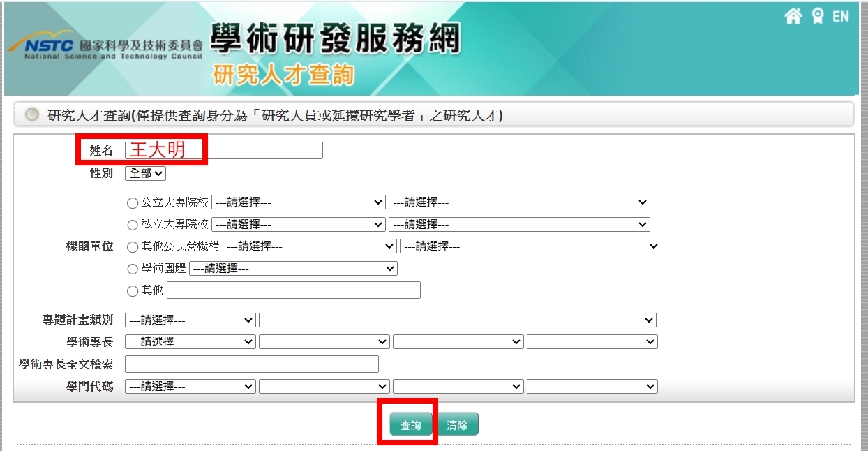Screen dimensions: 868x451
Task: Click the 姓名 name input field
Action: point(224,150)
